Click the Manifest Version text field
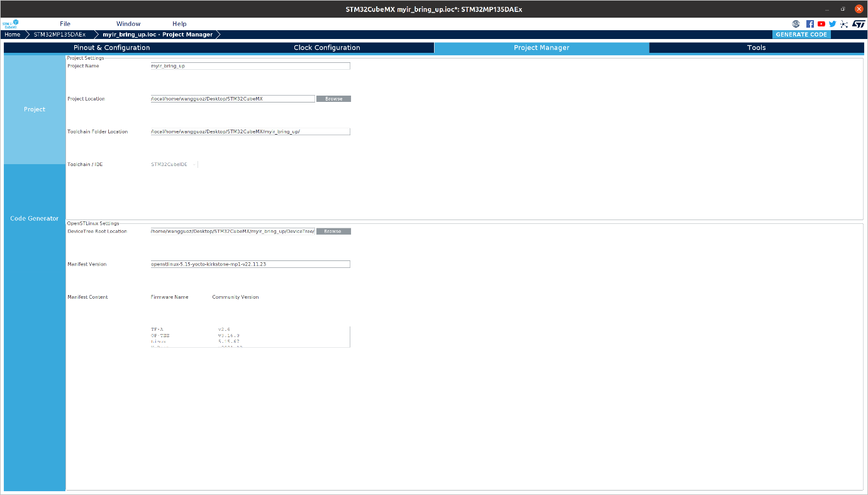This screenshot has width=868, height=495. pyautogui.click(x=250, y=264)
